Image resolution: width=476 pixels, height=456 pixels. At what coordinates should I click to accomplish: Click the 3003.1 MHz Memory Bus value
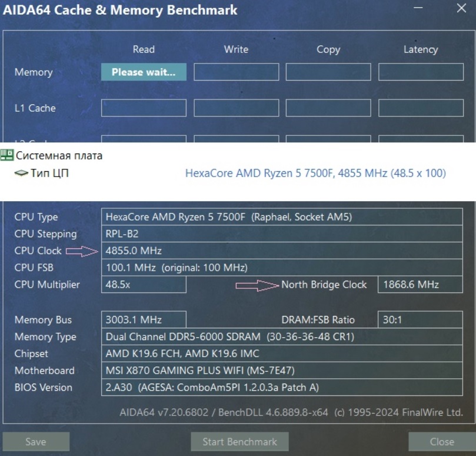[x=144, y=319]
